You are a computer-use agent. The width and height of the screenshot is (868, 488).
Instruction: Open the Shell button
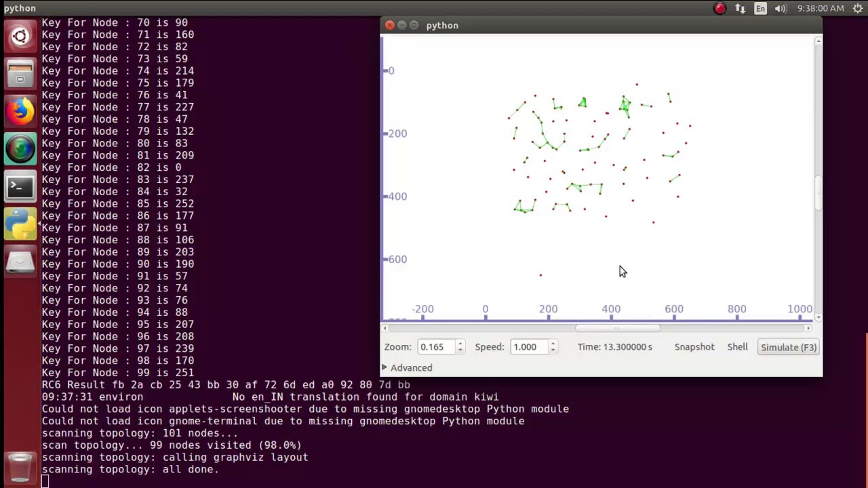click(737, 347)
